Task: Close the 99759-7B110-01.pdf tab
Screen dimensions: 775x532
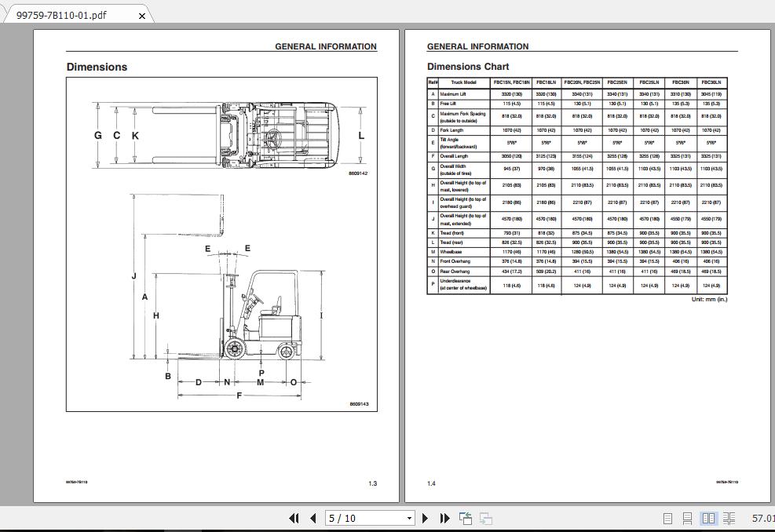Action: (x=142, y=14)
